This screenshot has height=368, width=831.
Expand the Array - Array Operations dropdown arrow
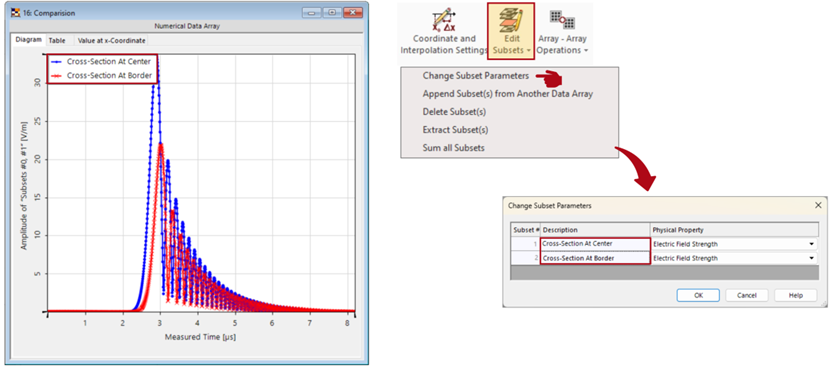(x=585, y=51)
